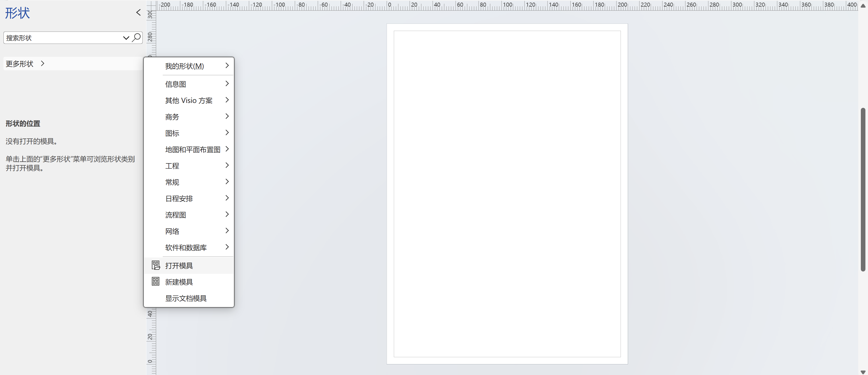Click the 形状的位置 heading text
The width and height of the screenshot is (868, 375).
[23, 124]
